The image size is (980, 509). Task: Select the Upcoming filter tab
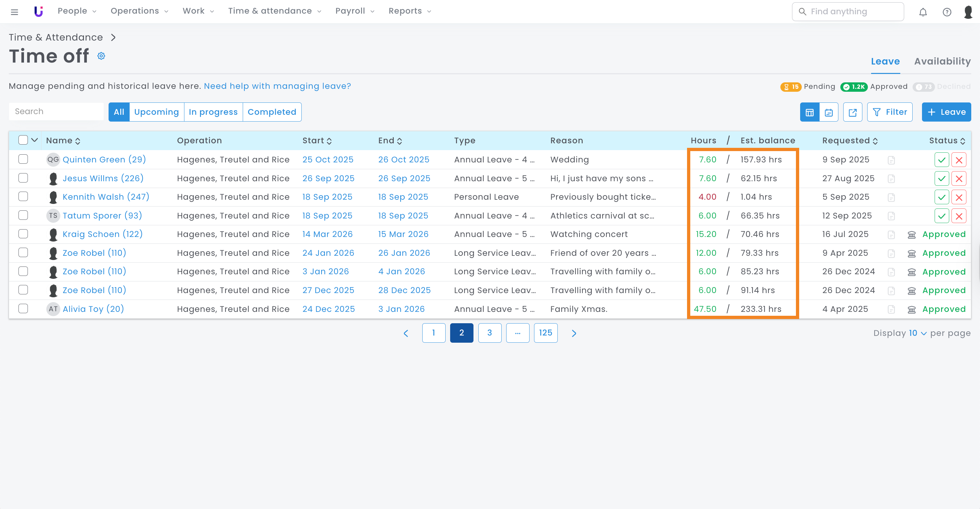[x=156, y=112]
